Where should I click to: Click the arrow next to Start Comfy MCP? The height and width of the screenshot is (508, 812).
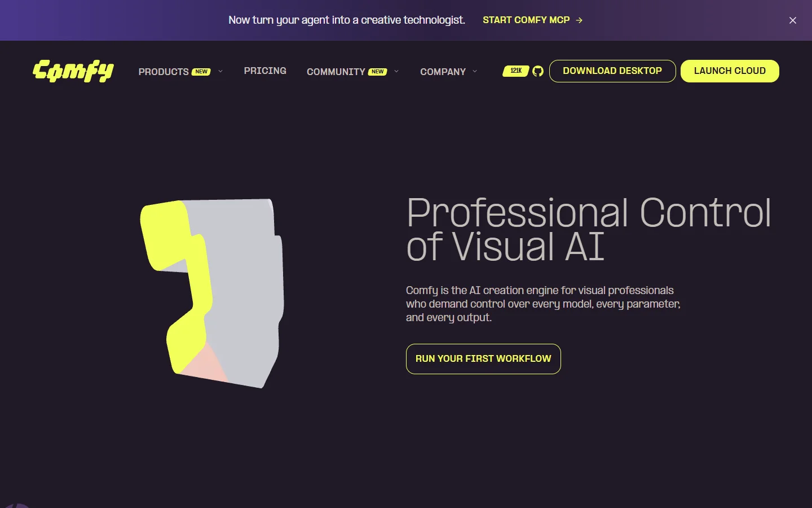(x=579, y=20)
